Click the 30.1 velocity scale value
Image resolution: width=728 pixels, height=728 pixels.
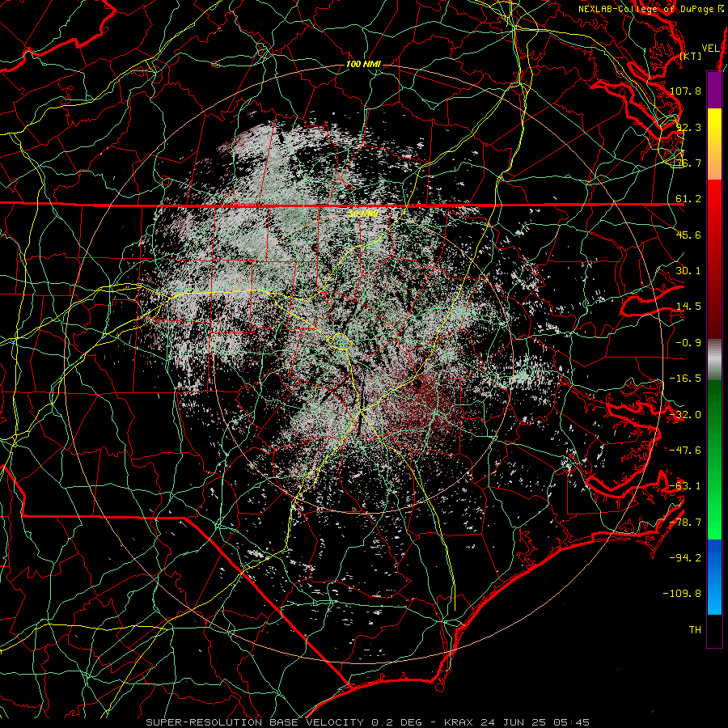[688, 271]
